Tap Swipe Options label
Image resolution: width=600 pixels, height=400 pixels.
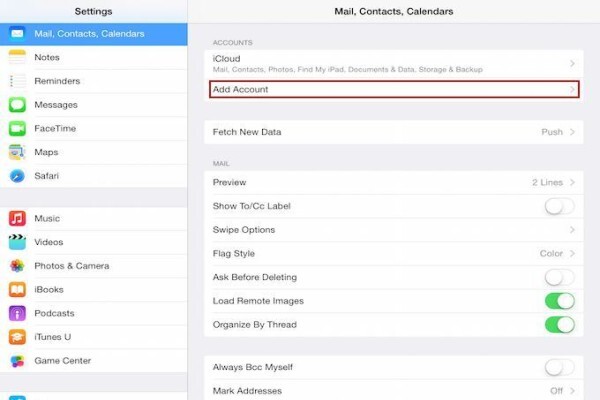pyautogui.click(x=244, y=230)
